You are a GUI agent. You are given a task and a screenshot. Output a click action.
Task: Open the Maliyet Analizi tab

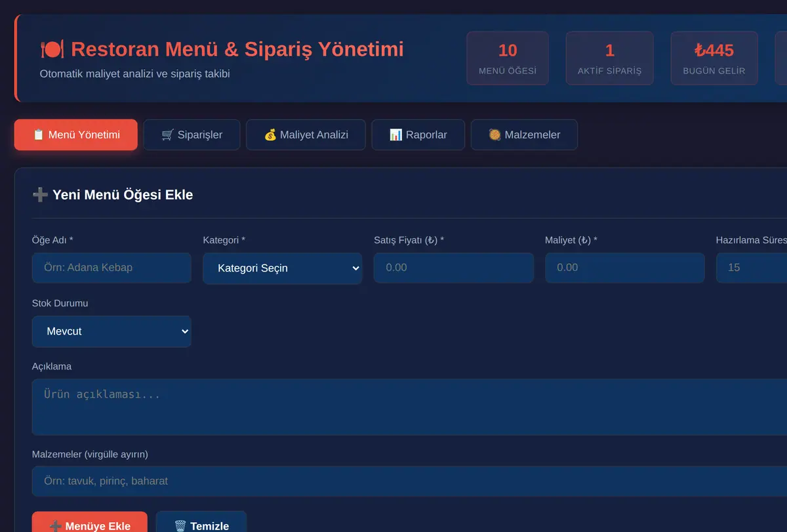point(306,134)
